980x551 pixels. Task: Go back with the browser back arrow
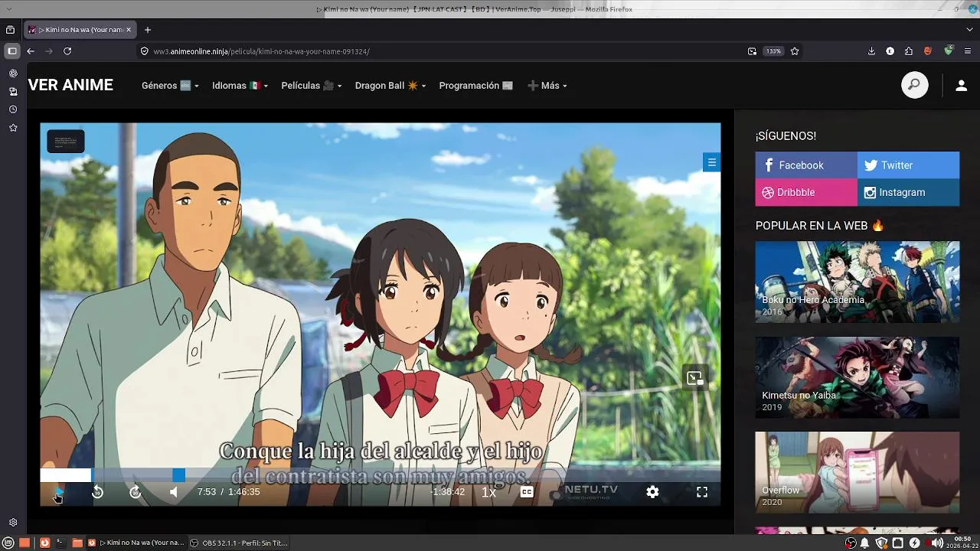[31, 51]
